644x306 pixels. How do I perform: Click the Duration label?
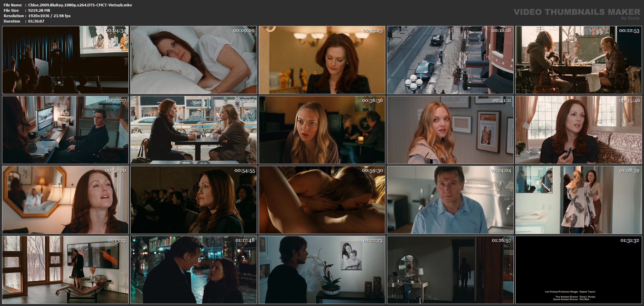[12, 21]
